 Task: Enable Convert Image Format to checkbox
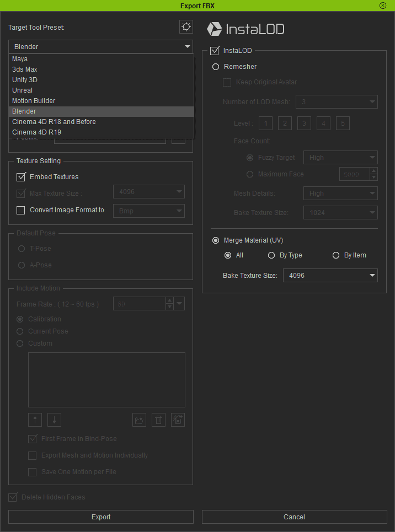(21, 211)
